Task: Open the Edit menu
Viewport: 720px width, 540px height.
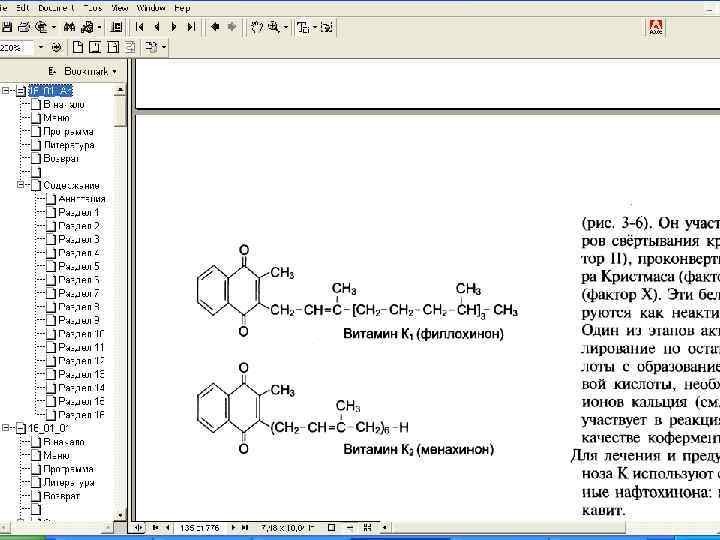Action: click(23, 8)
